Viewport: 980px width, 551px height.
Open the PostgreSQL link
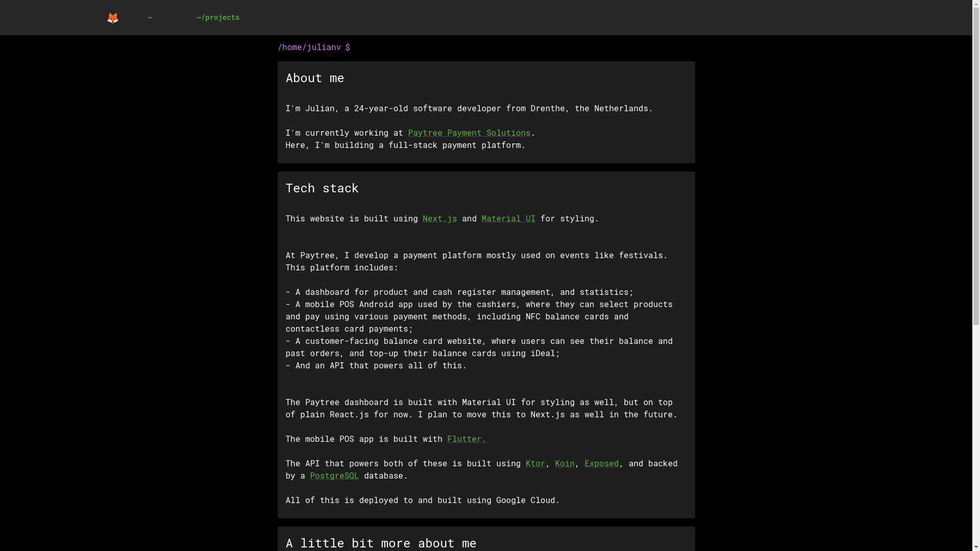334,475
